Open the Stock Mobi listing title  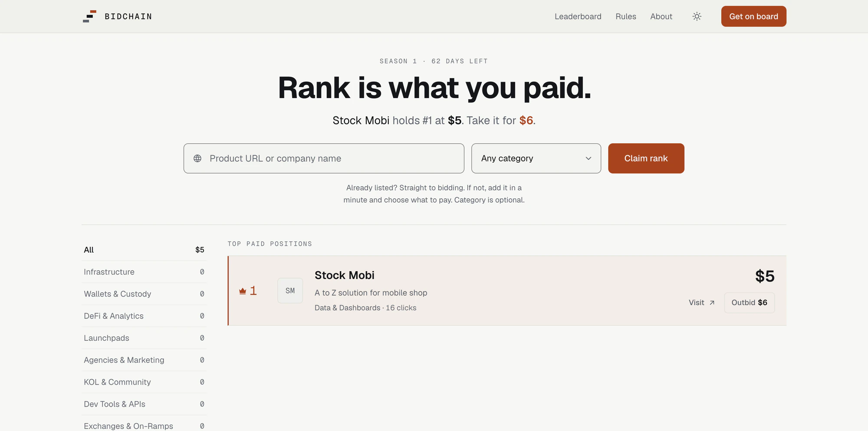click(344, 275)
